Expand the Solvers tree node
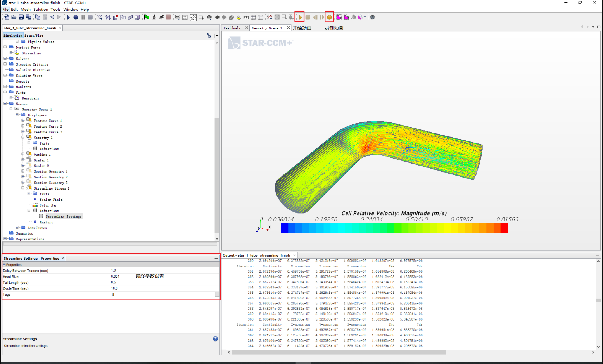This screenshot has height=364, width=603. coord(5,59)
